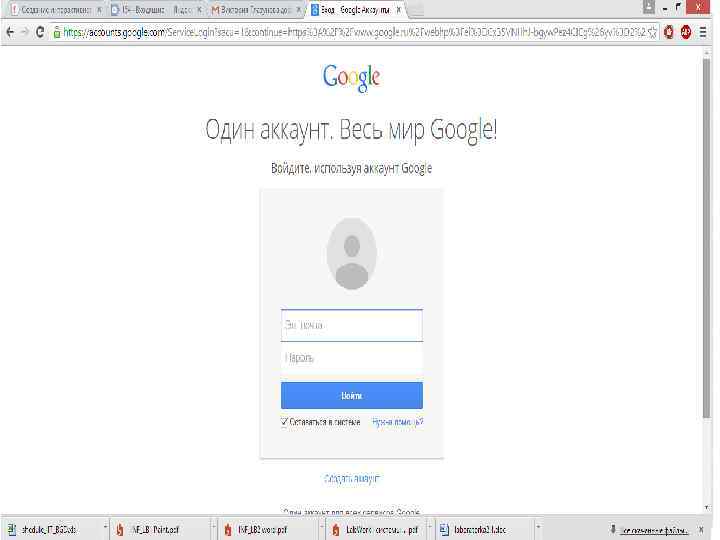The height and width of the screenshot is (540, 720).
Task: Expand the LabWork pdf download item arrow
Action: pyautogui.click(x=429, y=527)
